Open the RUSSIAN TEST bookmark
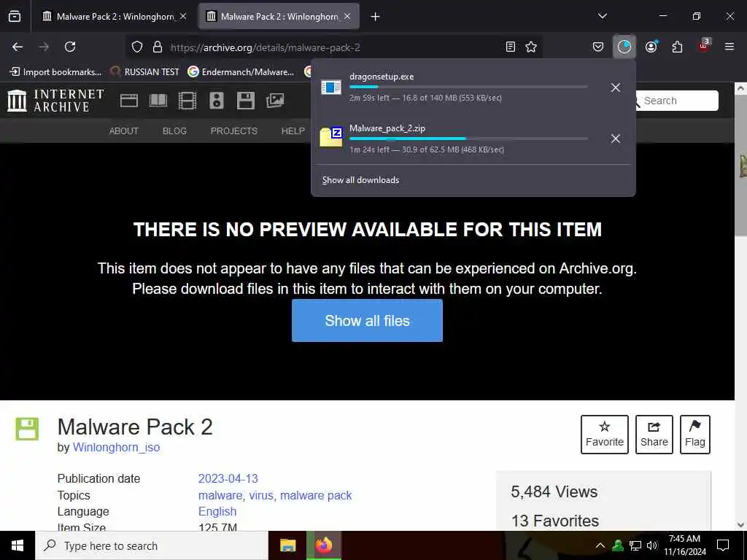The image size is (747, 560). click(x=144, y=72)
